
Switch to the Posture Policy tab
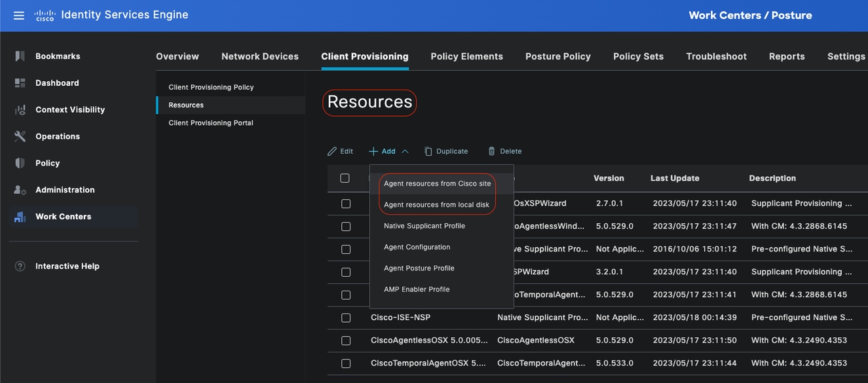coord(558,56)
